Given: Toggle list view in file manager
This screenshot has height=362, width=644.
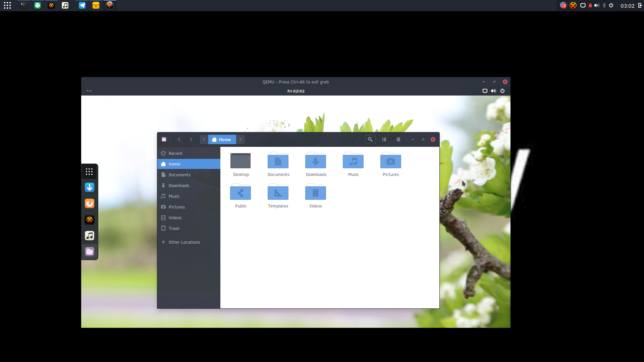Looking at the screenshot, I should click(384, 139).
